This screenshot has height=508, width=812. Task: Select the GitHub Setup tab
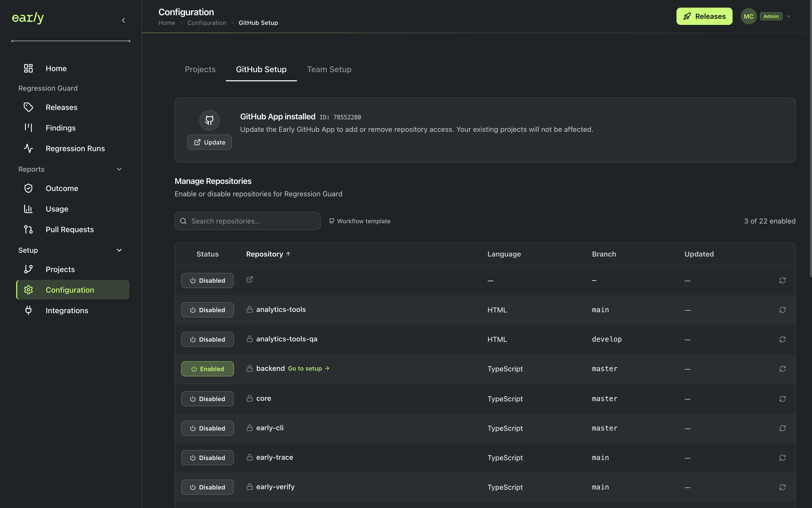pyautogui.click(x=261, y=70)
